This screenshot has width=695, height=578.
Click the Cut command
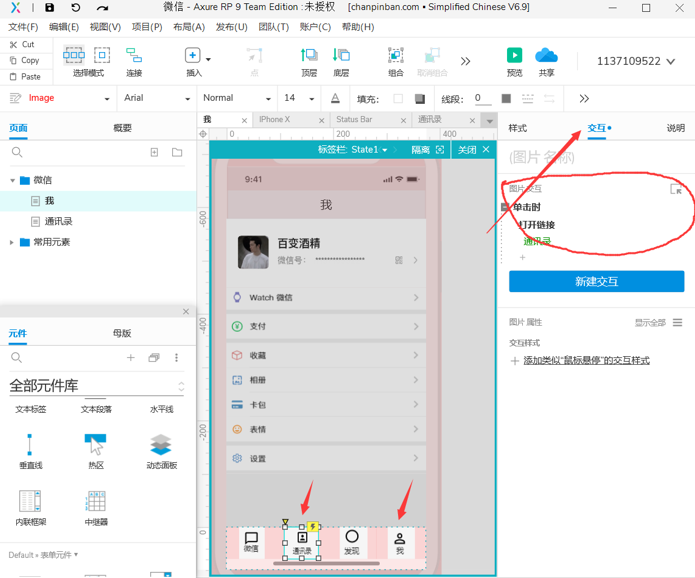(x=22, y=44)
